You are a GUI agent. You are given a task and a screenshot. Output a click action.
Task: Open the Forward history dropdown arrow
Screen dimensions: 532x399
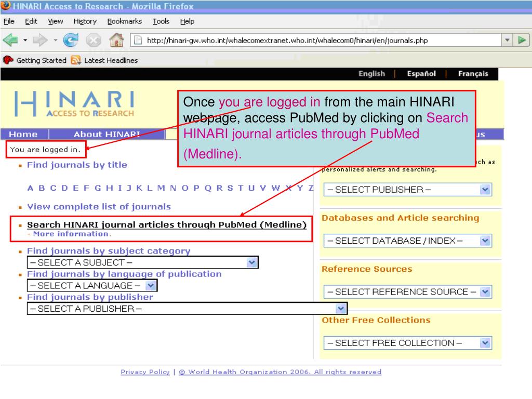point(55,41)
